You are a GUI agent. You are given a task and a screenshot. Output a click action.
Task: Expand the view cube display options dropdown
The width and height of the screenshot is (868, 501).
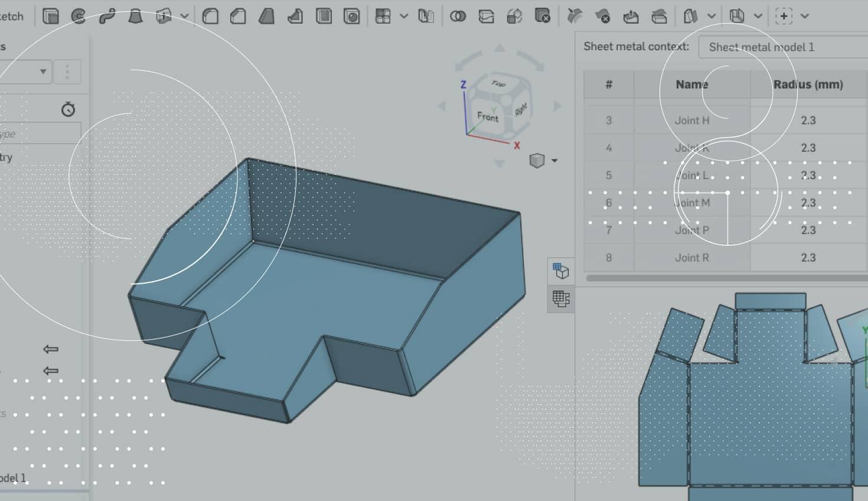click(554, 161)
